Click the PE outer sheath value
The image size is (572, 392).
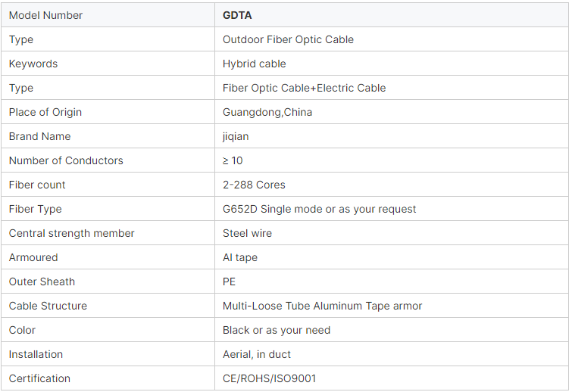[x=229, y=282]
